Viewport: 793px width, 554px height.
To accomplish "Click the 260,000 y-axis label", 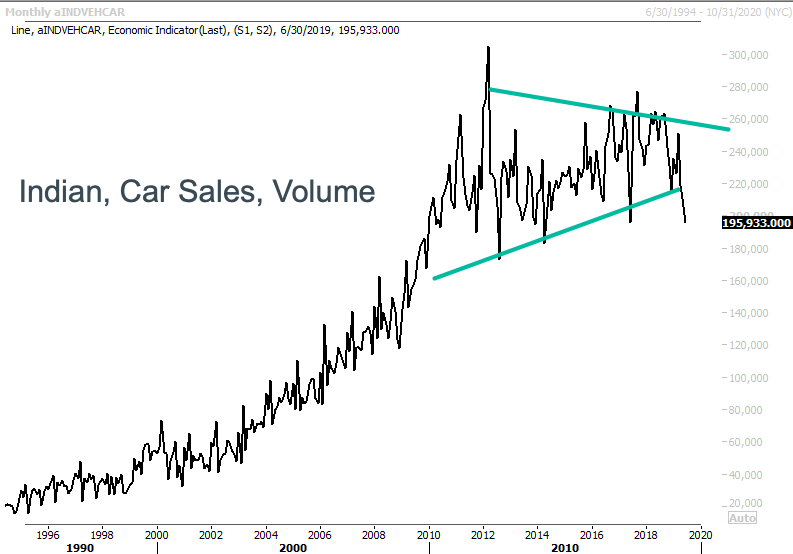I will [748, 119].
